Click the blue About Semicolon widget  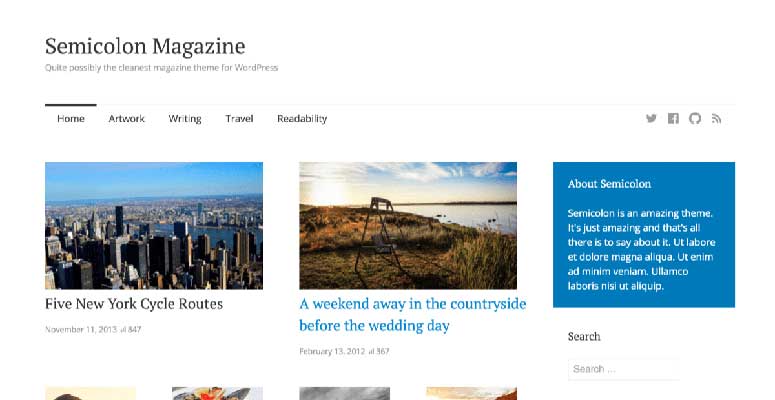coord(643,235)
